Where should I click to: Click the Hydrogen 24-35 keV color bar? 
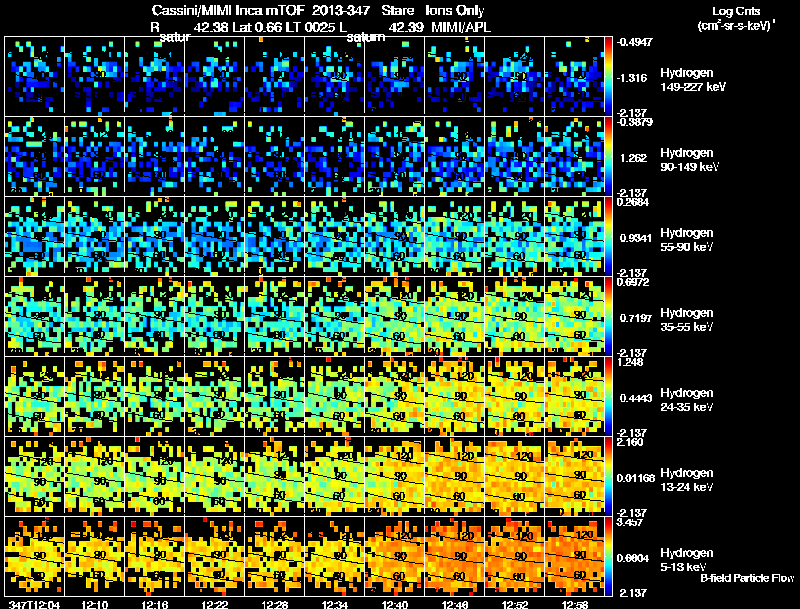(609, 396)
